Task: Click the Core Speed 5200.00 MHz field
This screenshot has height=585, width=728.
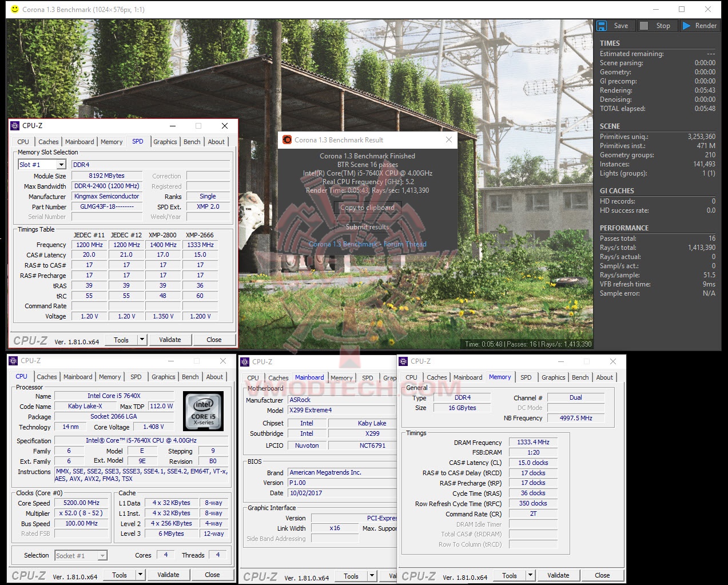Action: point(81,503)
